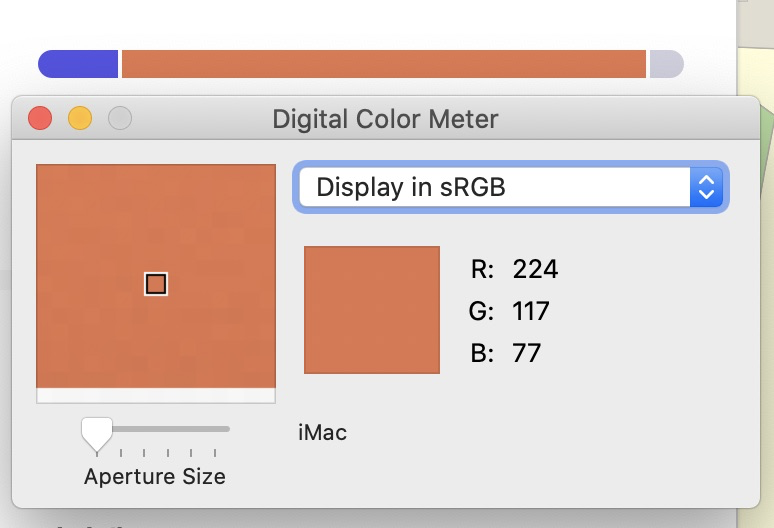The height and width of the screenshot is (528, 774).
Task: Click the magnified aperture preview area
Action: (x=156, y=283)
